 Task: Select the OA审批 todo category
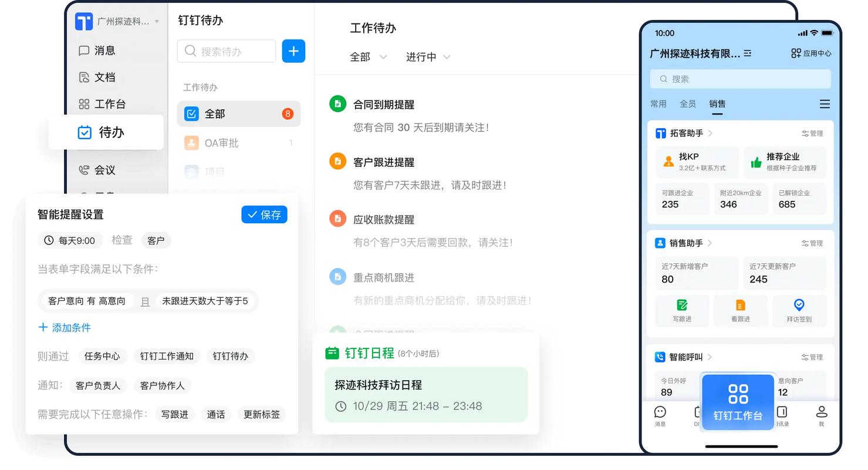coord(238,143)
